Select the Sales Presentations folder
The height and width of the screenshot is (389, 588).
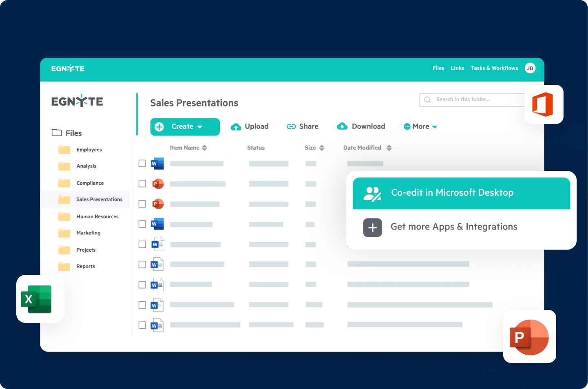(x=99, y=199)
